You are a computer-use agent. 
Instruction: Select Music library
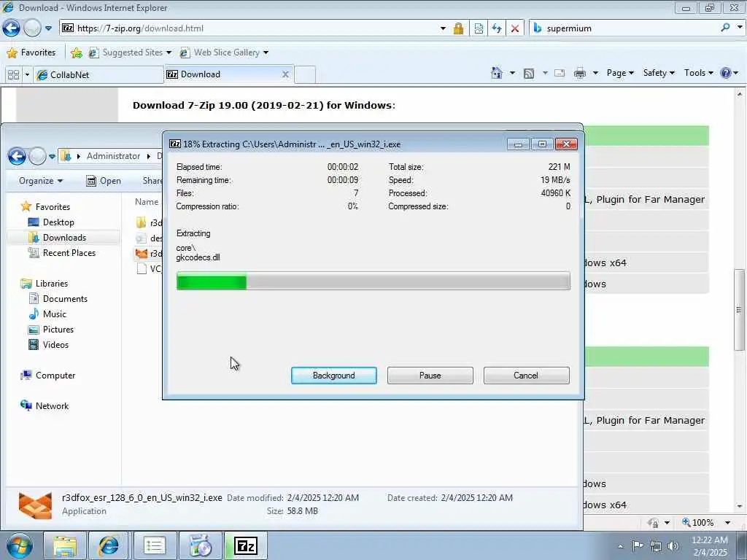(x=47, y=314)
